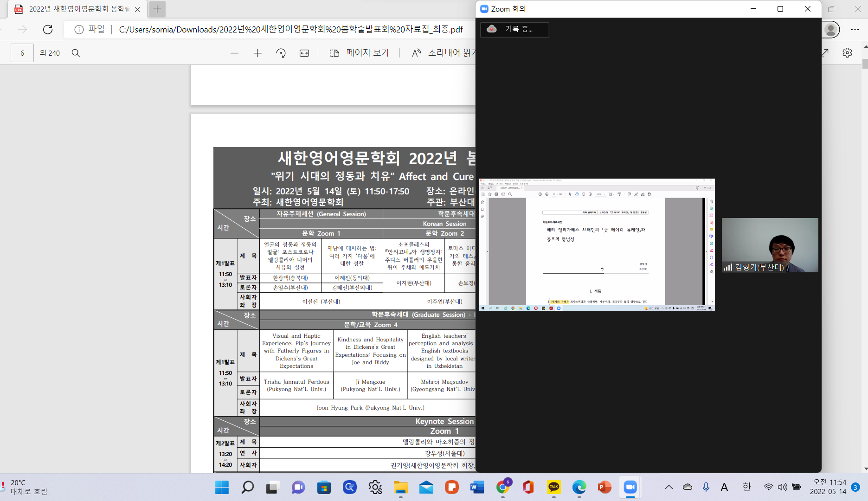The image size is (868, 501).
Task: Open browser Settings and more menu
Action: click(x=855, y=30)
